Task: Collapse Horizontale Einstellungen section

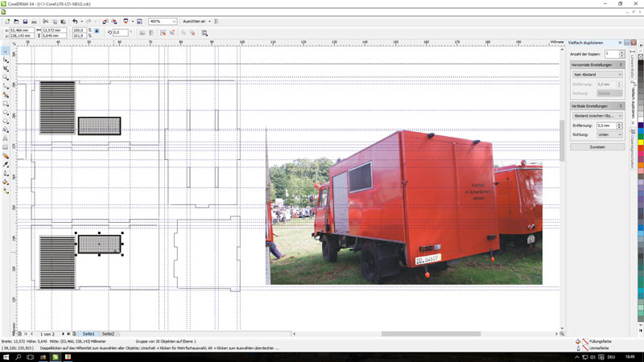Action: tap(621, 64)
